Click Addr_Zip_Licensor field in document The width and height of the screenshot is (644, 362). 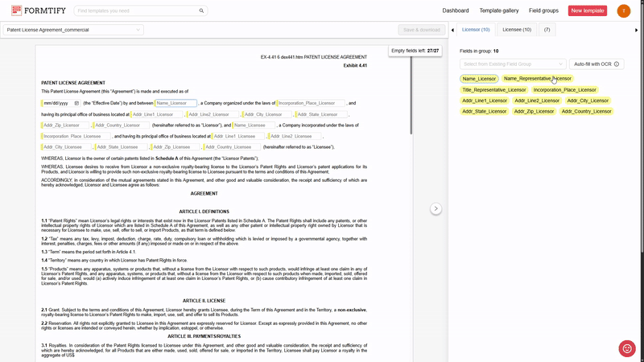coord(65,125)
